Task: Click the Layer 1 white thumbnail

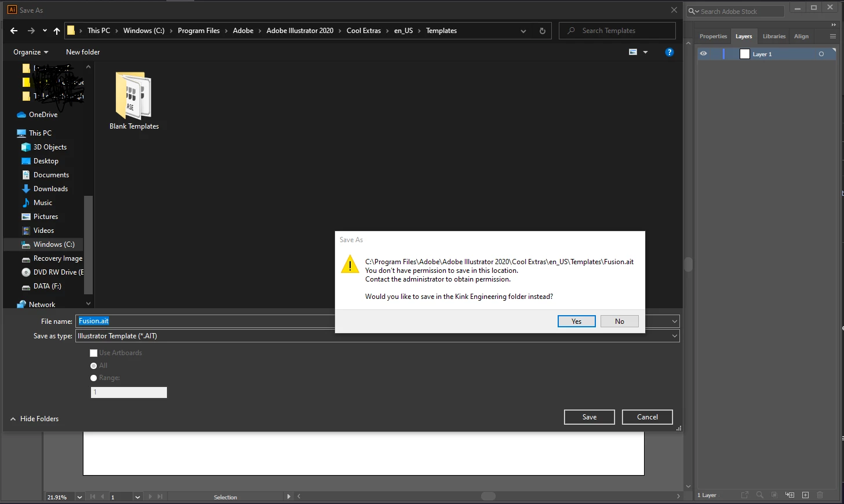Action: point(745,54)
